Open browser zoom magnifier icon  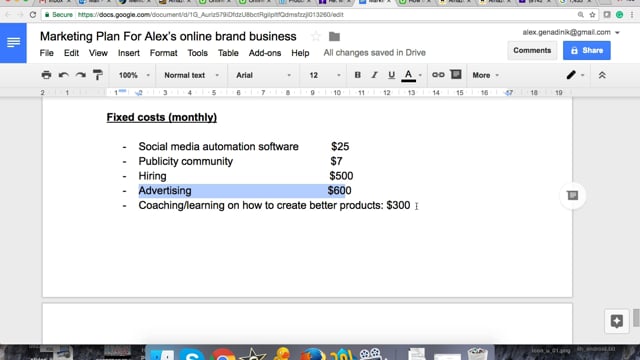point(580,15)
